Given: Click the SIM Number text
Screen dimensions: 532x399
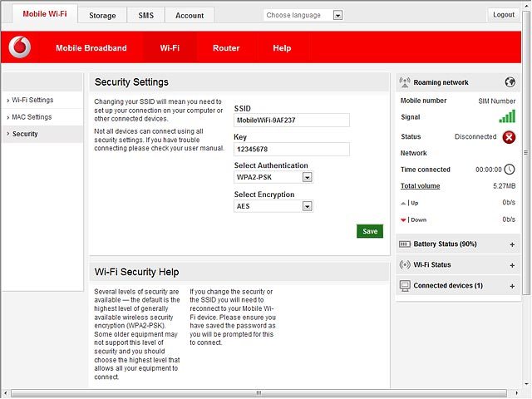Looking at the screenshot, I should [497, 101].
